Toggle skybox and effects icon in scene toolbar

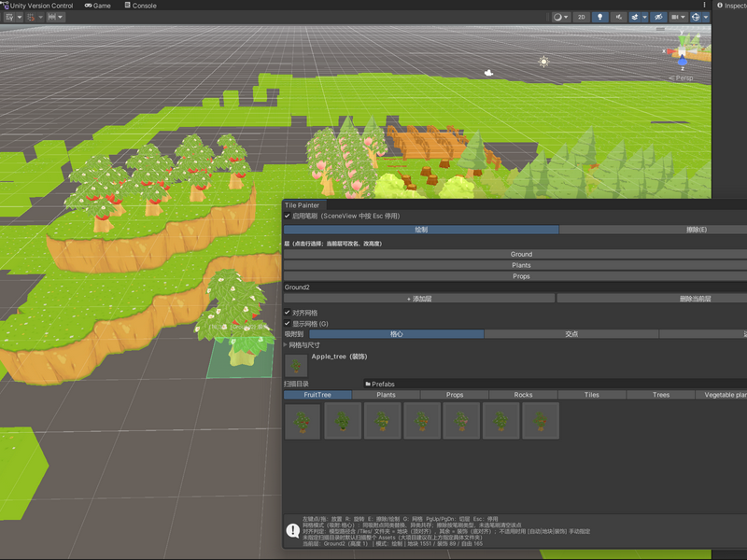pyautogui.click(x=635, y=17)
